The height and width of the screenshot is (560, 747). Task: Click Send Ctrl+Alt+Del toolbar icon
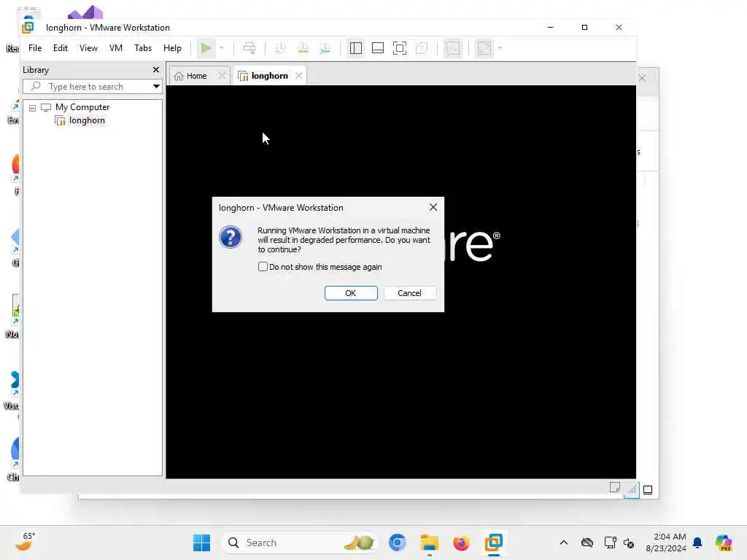tap(249, 48)
